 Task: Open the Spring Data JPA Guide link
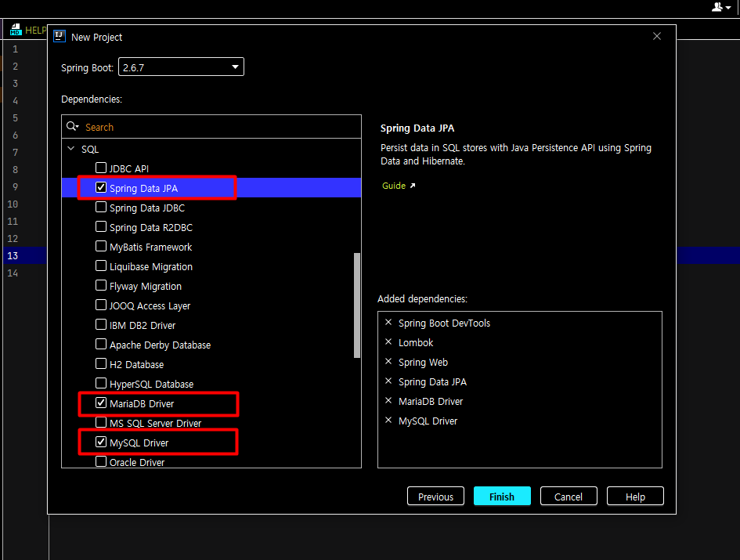[x=399, y=186]
